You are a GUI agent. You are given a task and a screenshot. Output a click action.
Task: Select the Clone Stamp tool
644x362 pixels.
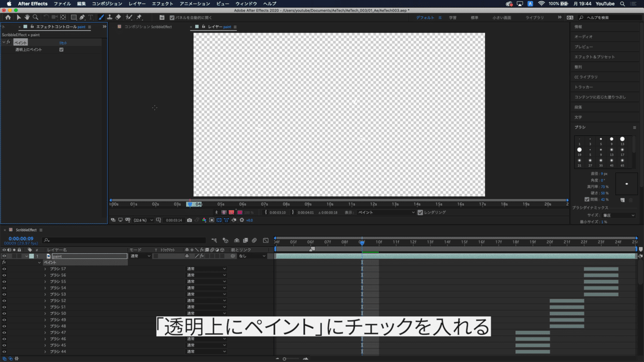coord(110,17)
